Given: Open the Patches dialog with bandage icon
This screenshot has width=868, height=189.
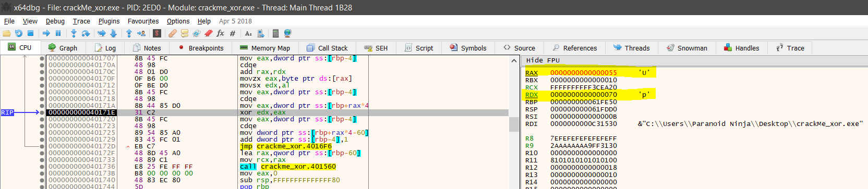Looking at the screenshot, I should [173, 33].
